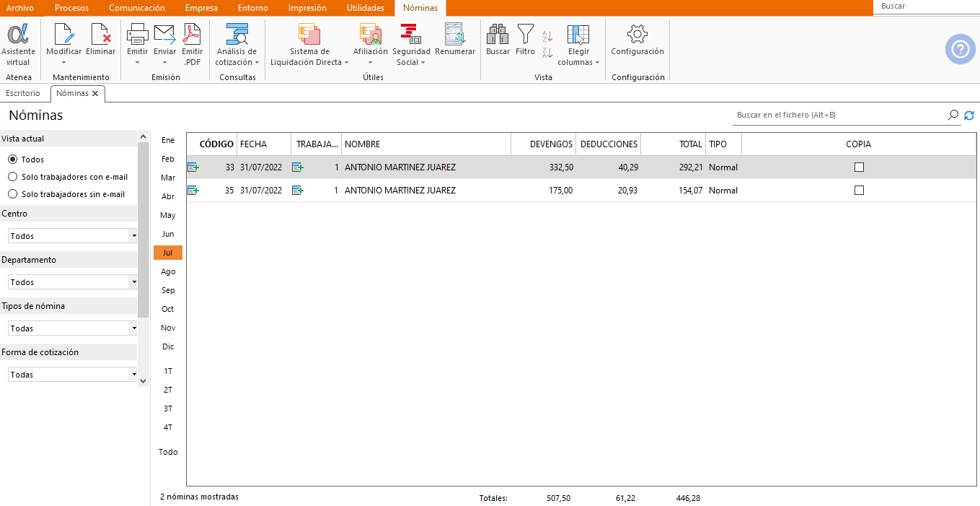Click the Buscar en el fichero field
Viewport: 980px width, 506px height.
point(839,115)
